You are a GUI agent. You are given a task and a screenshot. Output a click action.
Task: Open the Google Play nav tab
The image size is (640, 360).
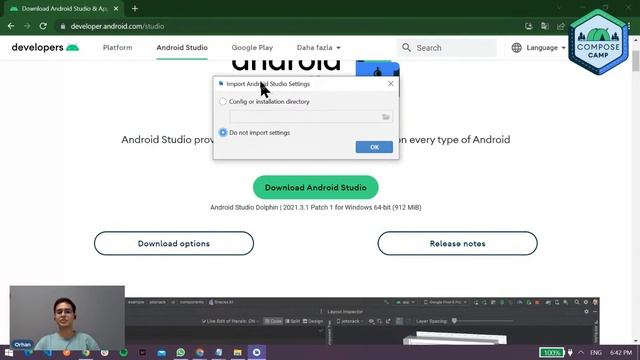(252, 48)
